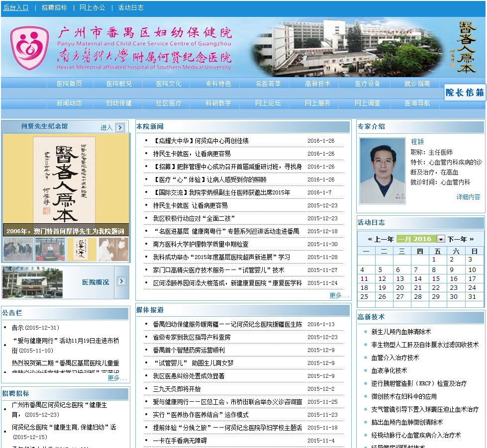The image size is (487, 448).
Task: Click the 院长信箱 button
Action: click(x=465, y=92)
